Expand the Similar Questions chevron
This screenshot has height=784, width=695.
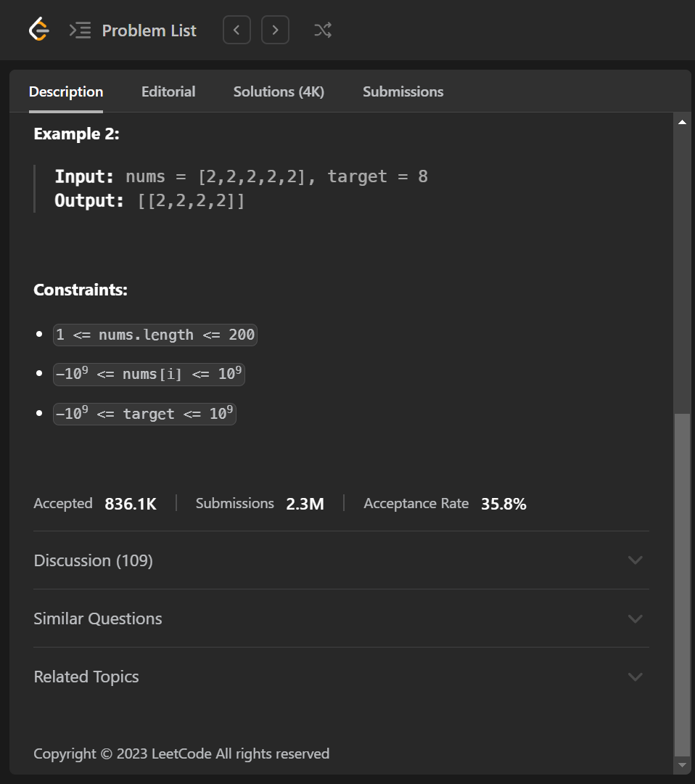(635, 618)
